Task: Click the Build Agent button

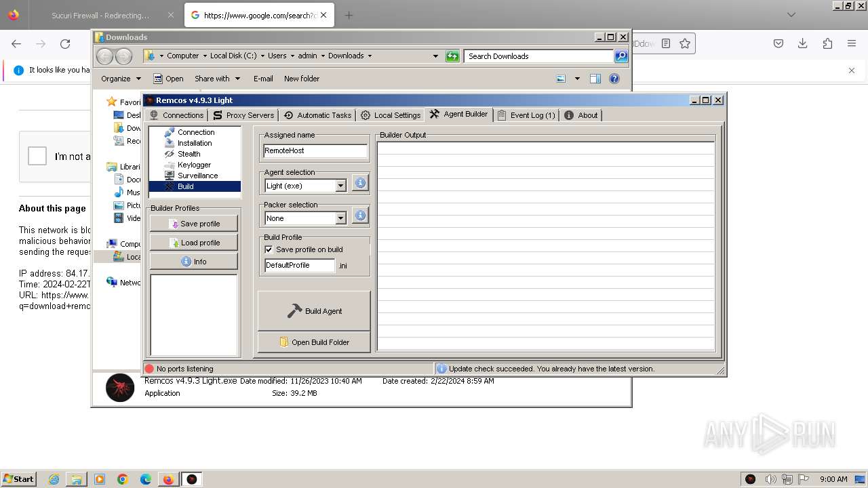Action: pos(314,311)
